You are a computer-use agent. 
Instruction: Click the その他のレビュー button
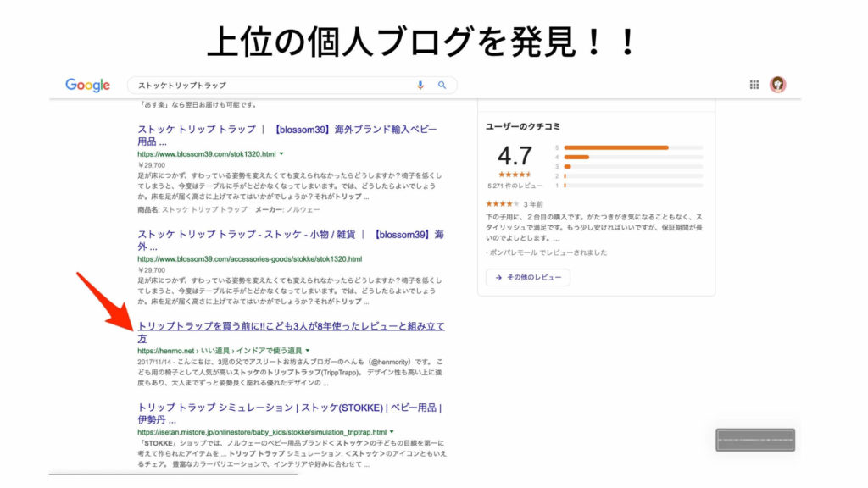point(528,278)
